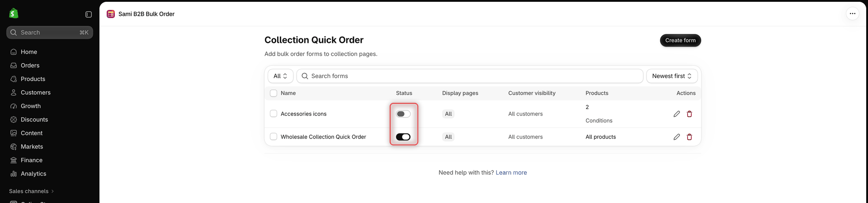The image size is (868, 203).
Task: Click the All products cell
Action: (x=600, y=137)
